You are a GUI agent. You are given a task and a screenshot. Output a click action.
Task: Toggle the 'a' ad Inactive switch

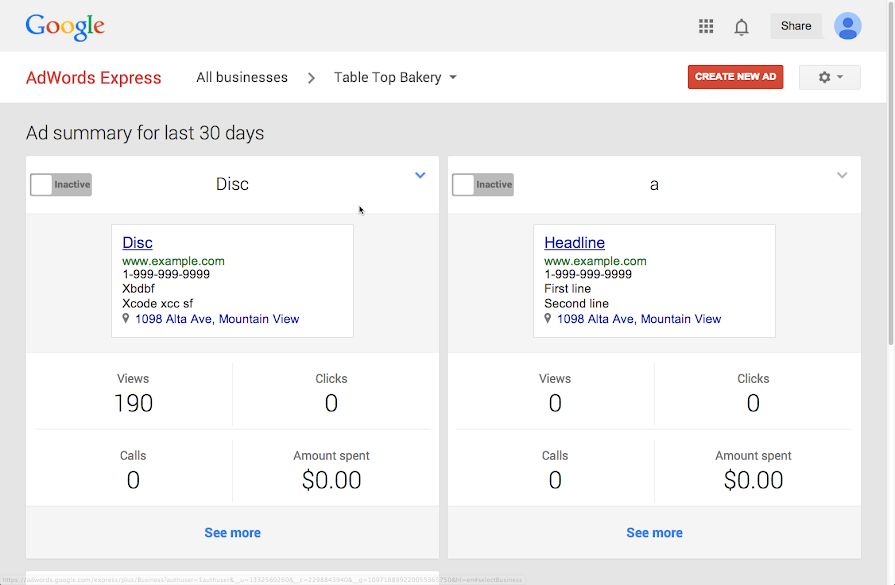tap(483, 185)
